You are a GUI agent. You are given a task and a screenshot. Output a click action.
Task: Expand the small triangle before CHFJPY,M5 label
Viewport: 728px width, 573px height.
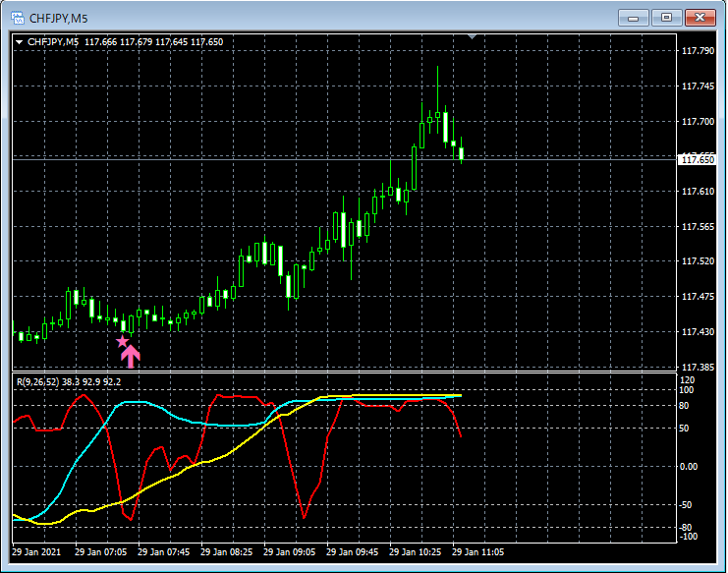click(x=19, y=42)
